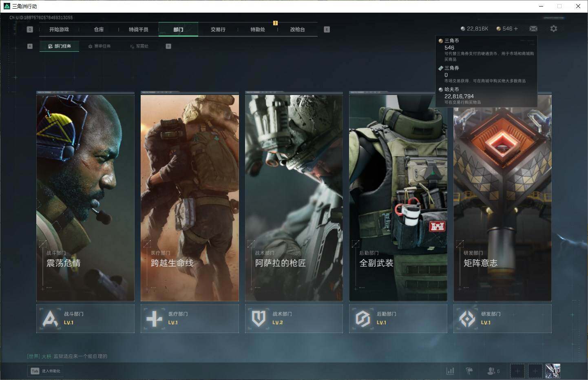Click the 战斗部门 department emblem icon
This screenshot has width=588, height=380.
pos(50,318)
